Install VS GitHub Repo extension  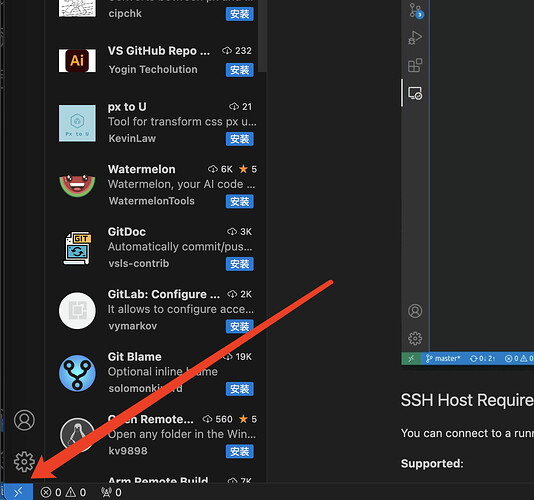pos(240,70)
